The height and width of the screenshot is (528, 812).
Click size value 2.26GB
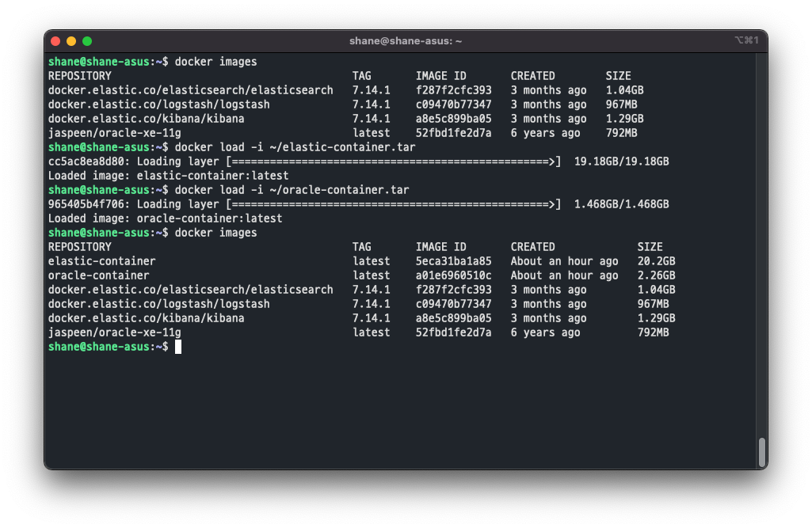pos(656,275)
